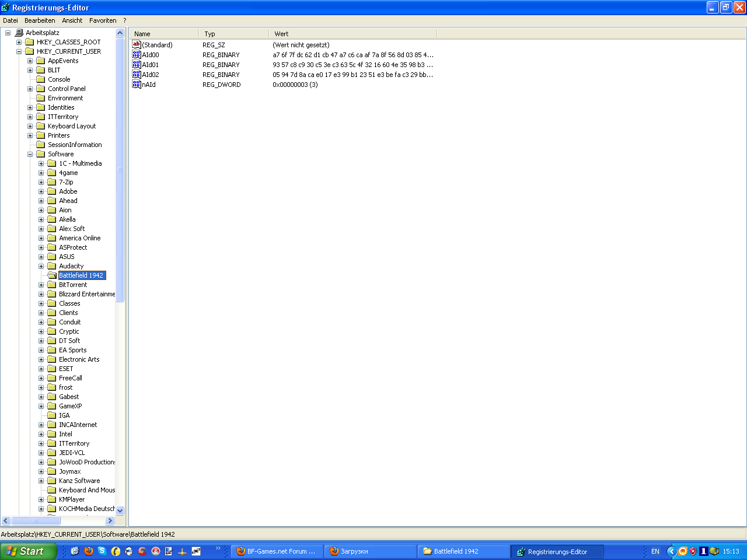Sort values by the Name column header
The image size is (747, 560).
pos(164,34)
